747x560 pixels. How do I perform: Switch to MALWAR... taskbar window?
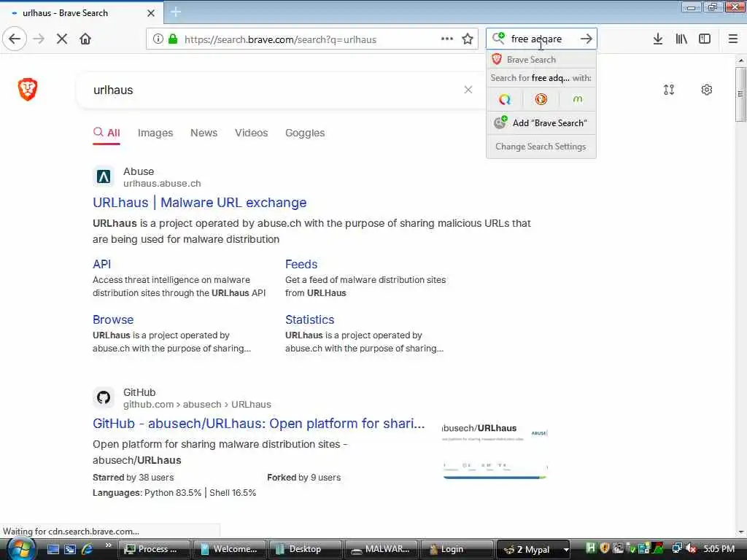click(381, 549)
